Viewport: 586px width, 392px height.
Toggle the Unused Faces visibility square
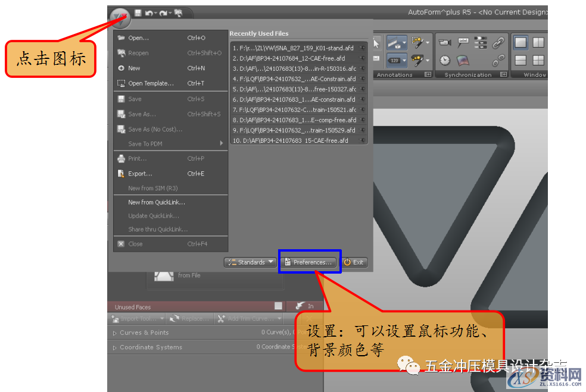point(278,306)
